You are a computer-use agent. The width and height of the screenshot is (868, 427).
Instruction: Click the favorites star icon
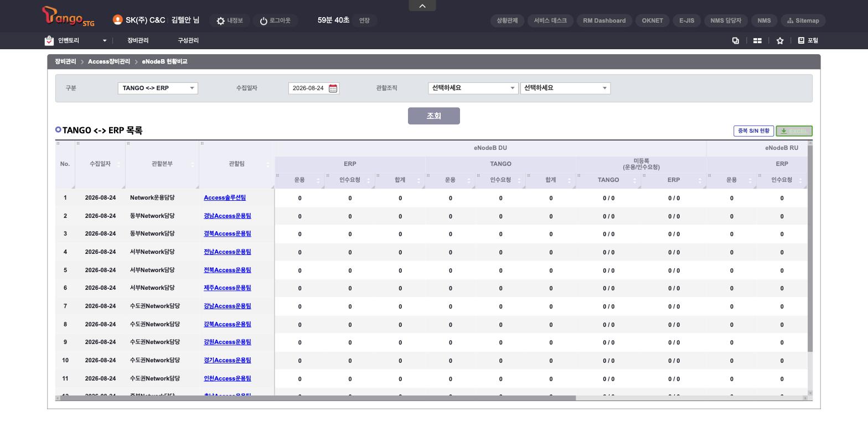tap(780, 40)
